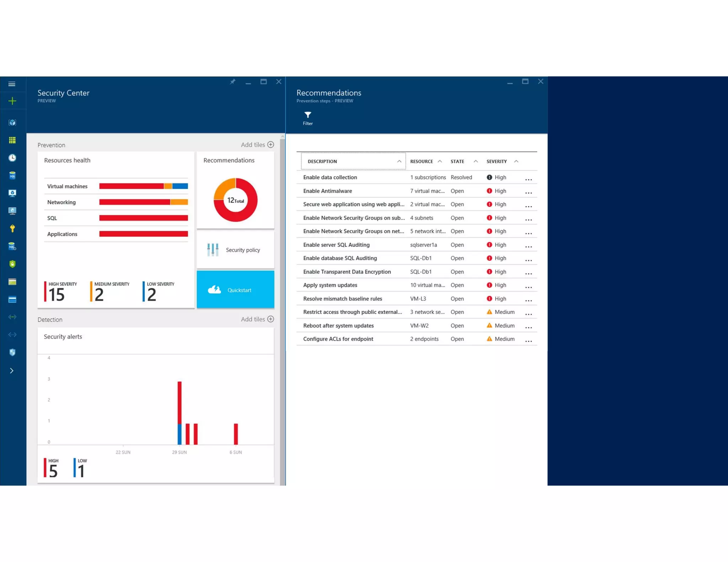Viewport: 728px width, 562px height.
Task: Open SQL databases sidebar icon
Action: [x=12, y=175]
